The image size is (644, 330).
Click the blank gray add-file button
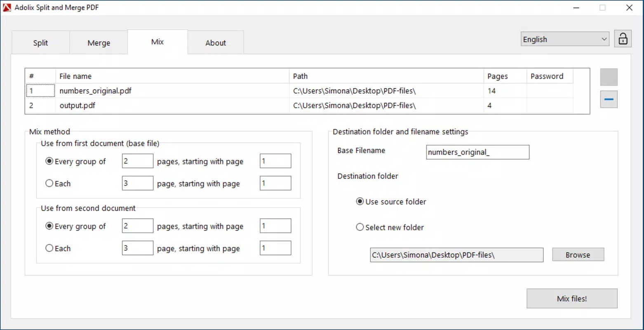click(x=609, y=77)
